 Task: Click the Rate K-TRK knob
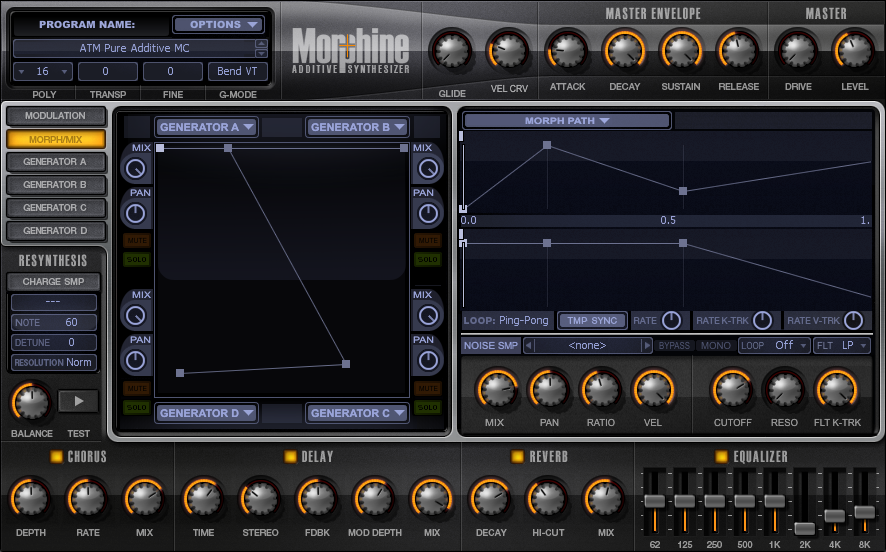[x=762, y=320]
